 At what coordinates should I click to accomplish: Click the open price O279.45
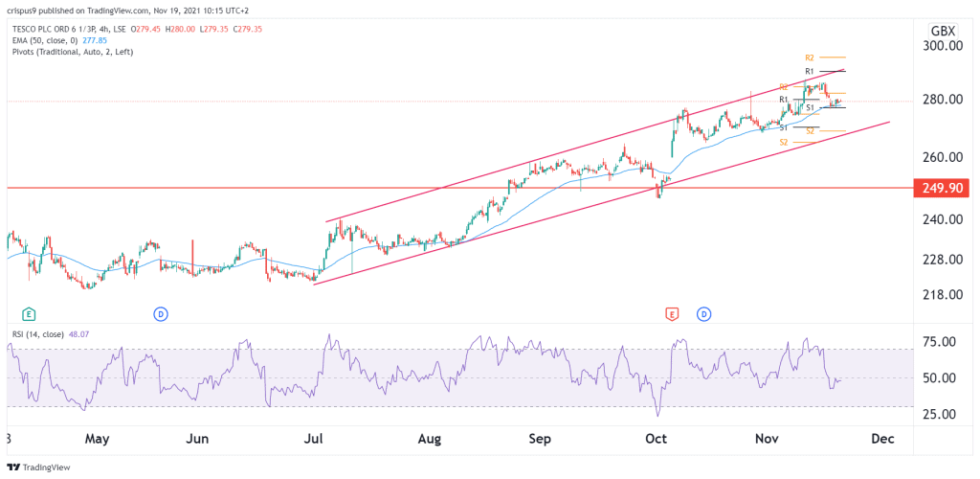(145, 30)
